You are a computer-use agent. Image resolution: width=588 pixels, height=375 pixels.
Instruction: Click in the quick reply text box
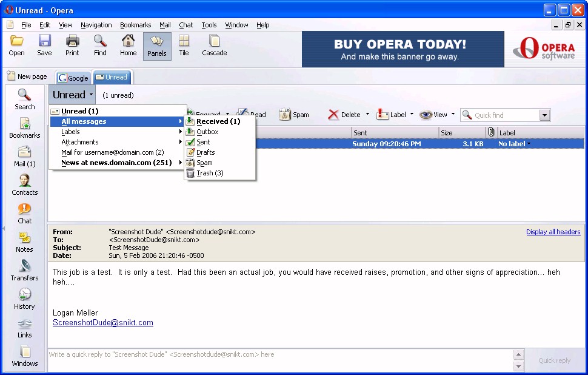[x=280, y=360]
